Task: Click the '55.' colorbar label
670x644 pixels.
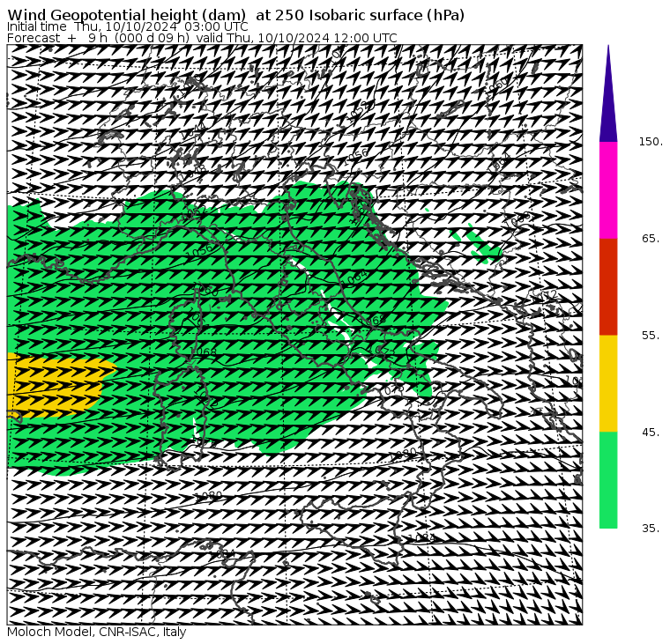Action: 651,336
